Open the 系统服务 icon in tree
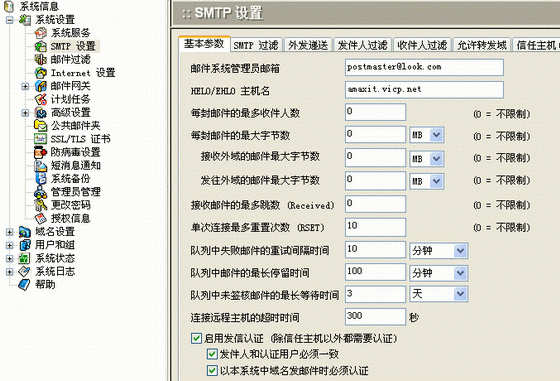This screenshot has width=560, height=381. pos(40,33)
